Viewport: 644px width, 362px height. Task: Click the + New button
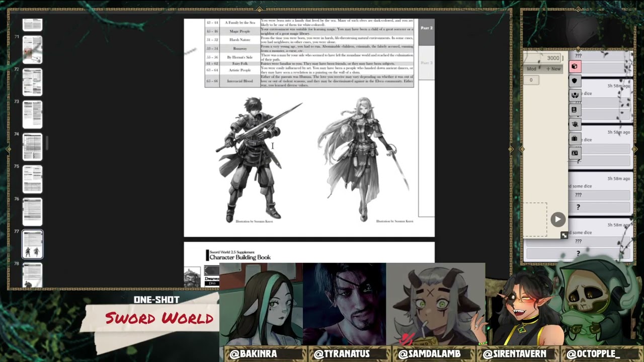(553, 69)
